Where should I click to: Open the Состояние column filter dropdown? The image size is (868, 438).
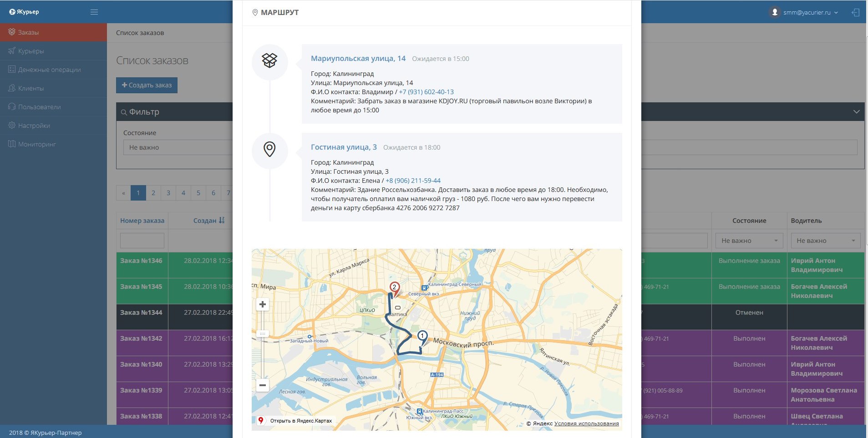click(749, 241)
